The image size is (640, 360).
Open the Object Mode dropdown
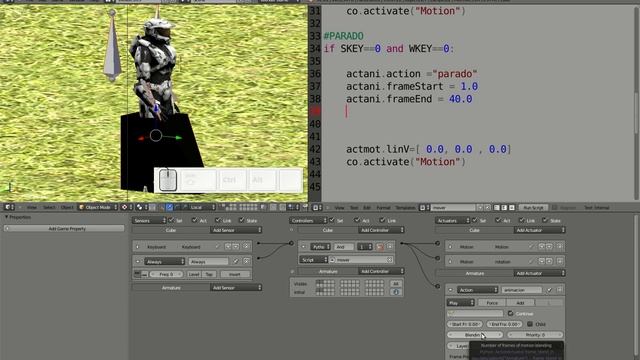(x=98, y=207)
